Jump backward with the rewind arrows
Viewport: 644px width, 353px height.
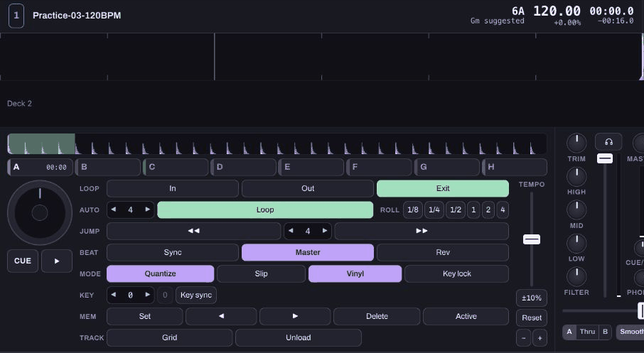coord(193,231)
